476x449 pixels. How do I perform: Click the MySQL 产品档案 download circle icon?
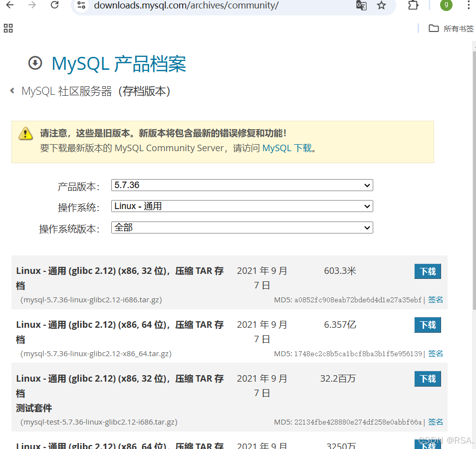click(35, 63)
